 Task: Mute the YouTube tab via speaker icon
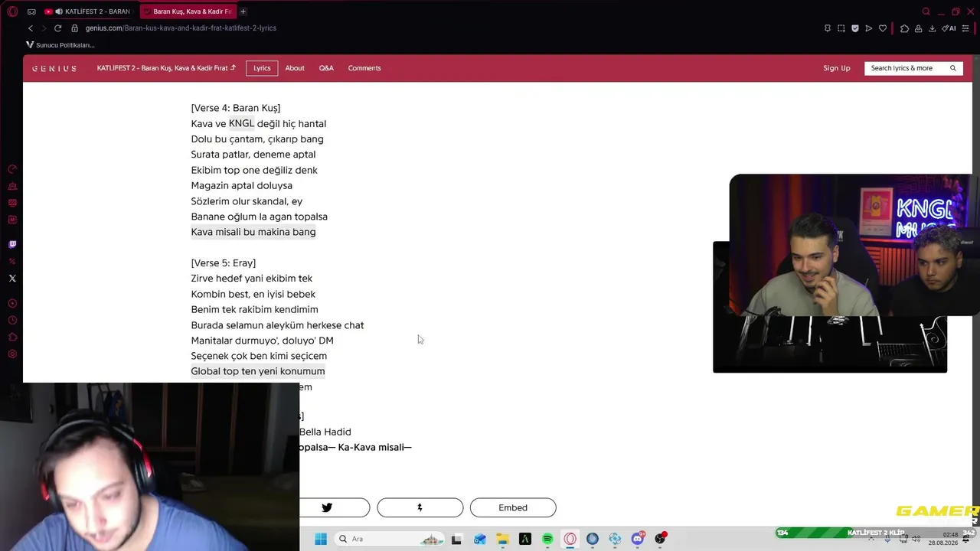click(x=59, y=11)
